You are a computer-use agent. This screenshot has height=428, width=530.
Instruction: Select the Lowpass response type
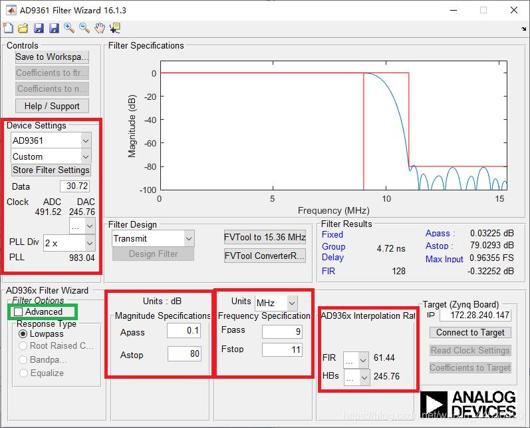click(23, 334)
